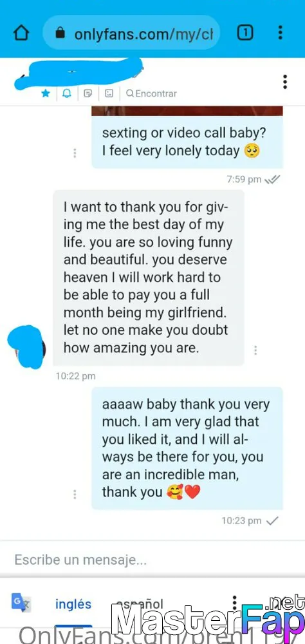Open the browser tab switcher
Image resolution: width=305 pixels, height=644 pixels.
(245, 32)
